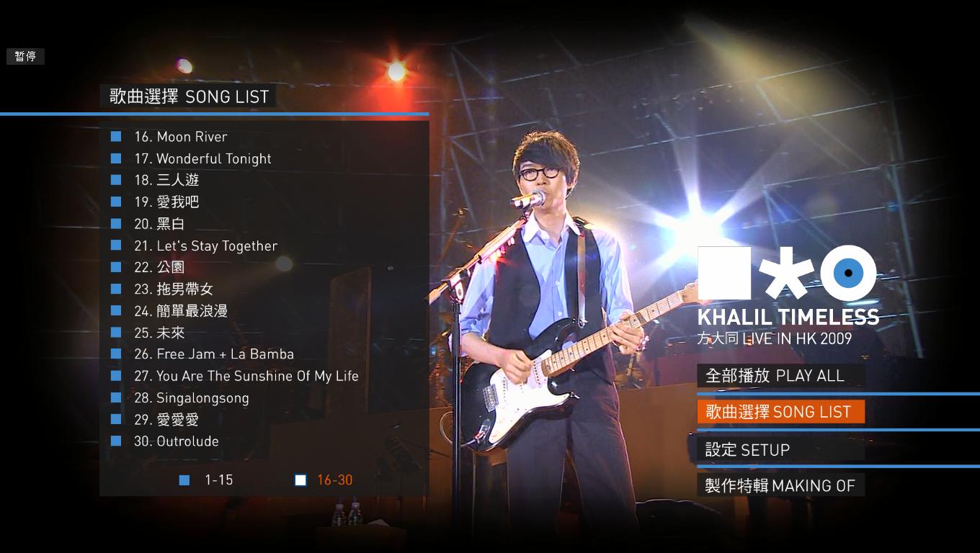This screenshot has width=980, height=553.
Task: Click the 暫停 pause indicator
Action: coord(25,56)
